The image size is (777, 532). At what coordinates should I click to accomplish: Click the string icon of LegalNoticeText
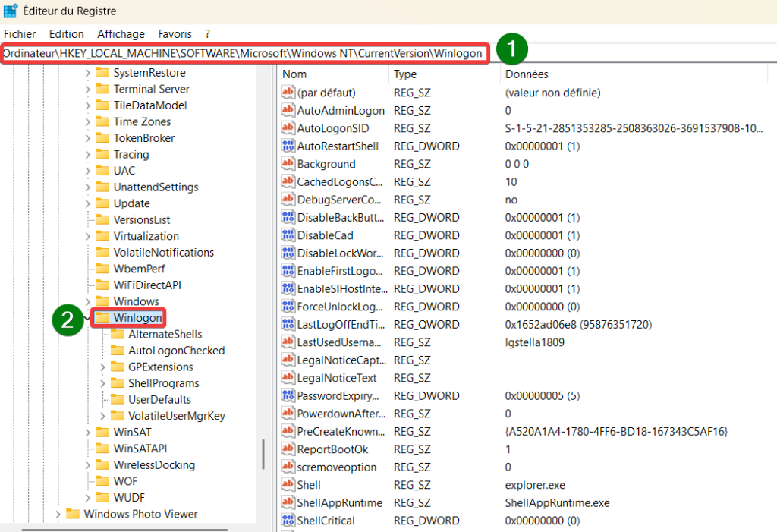[288, 378]
